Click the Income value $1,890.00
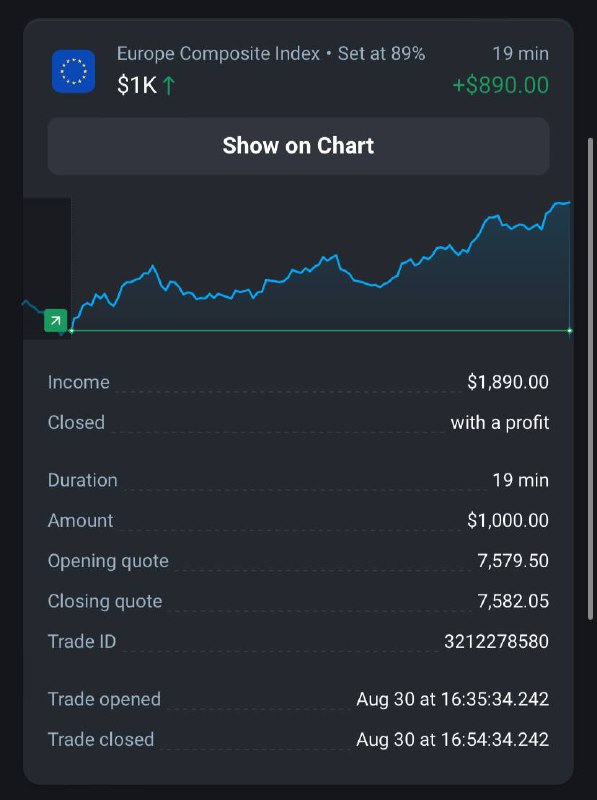 coord(508,382)
